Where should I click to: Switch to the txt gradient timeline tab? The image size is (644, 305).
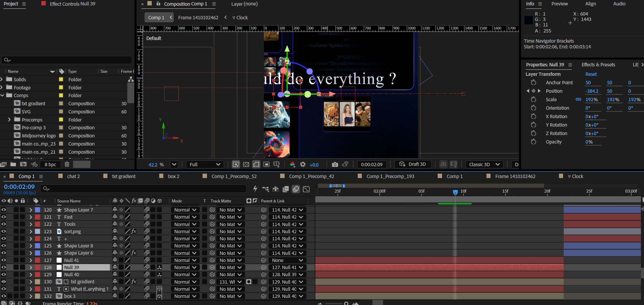[x=123, y=176]
